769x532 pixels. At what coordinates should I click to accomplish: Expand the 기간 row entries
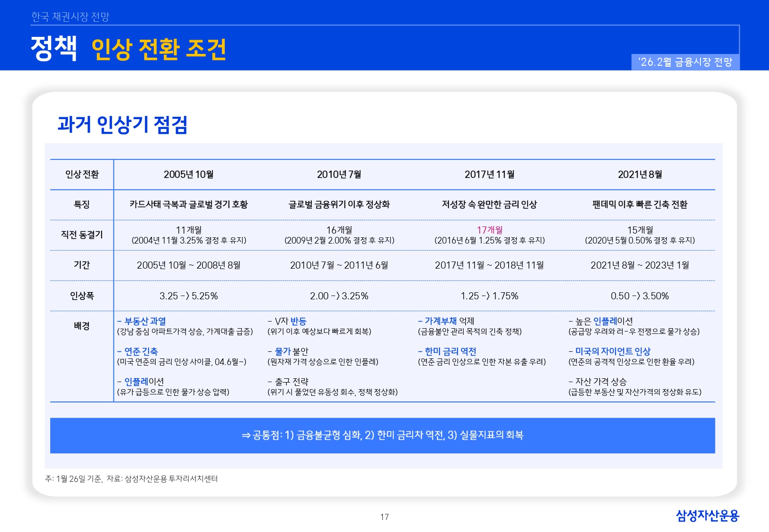81,265
